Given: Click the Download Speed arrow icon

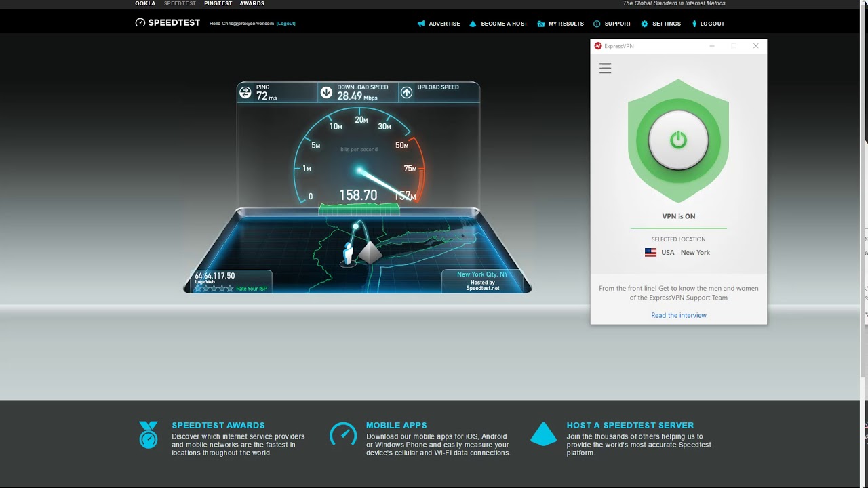Looking at the screenshot, I should (326, 92).
